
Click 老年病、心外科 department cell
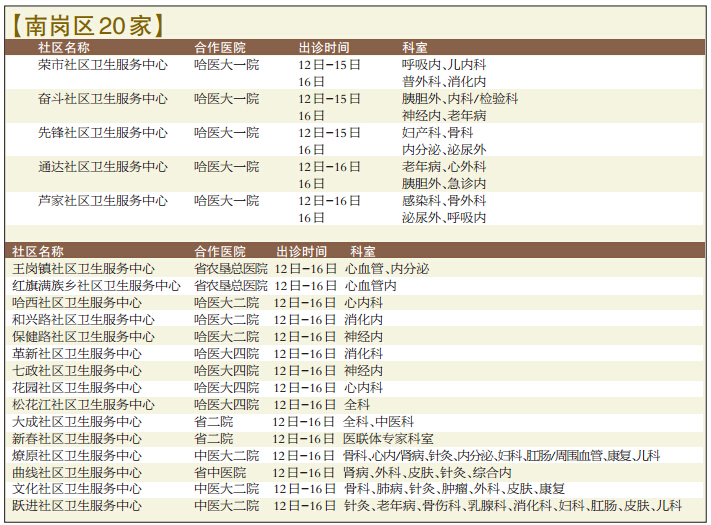(x=444, y=167)
